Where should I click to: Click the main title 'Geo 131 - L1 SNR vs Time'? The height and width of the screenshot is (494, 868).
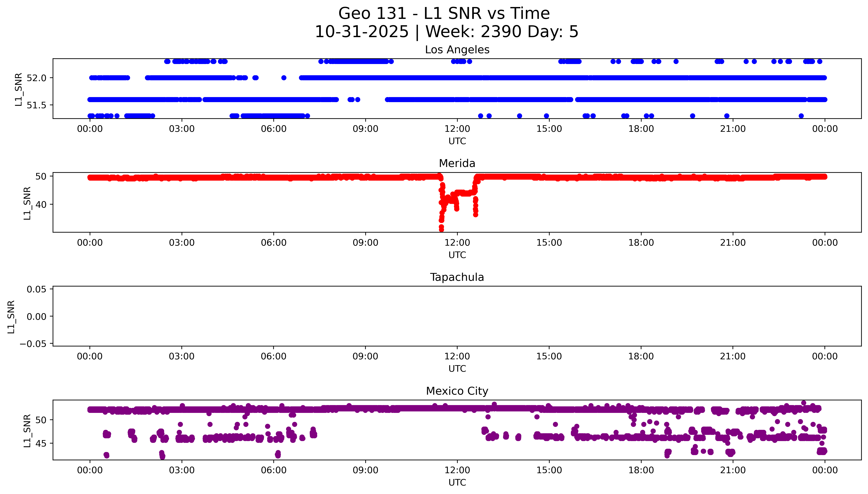click(x=444, y=14)
